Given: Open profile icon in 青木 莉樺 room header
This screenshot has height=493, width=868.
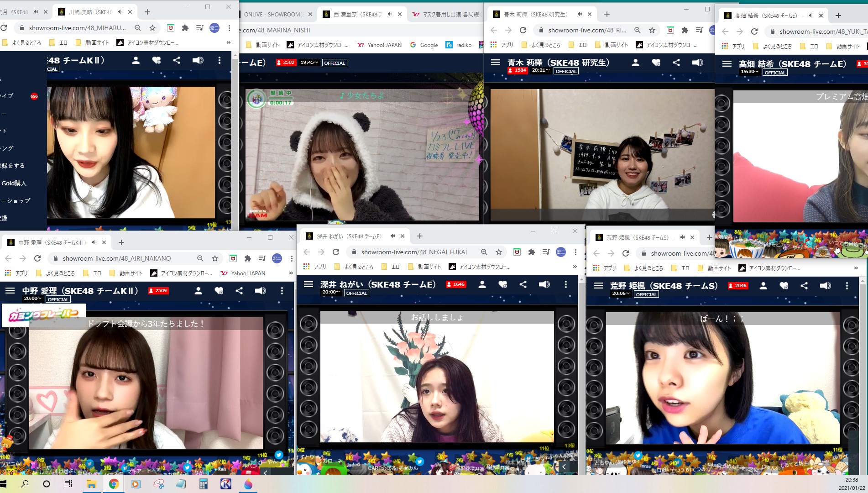Looking at the screenshot, I should click(635, 63).
